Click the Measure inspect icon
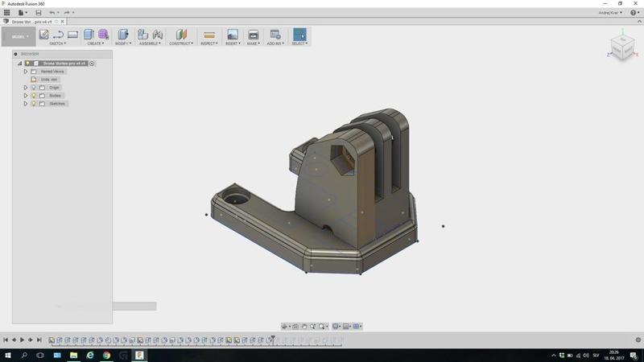The width and height of the screenshot is (644, 362). [x=209, y=35]
